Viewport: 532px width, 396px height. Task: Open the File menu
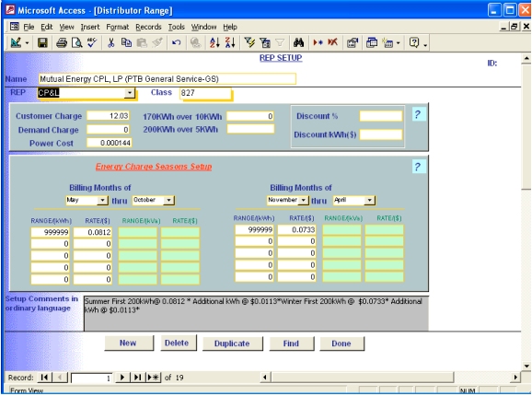[x=29, y=27]
